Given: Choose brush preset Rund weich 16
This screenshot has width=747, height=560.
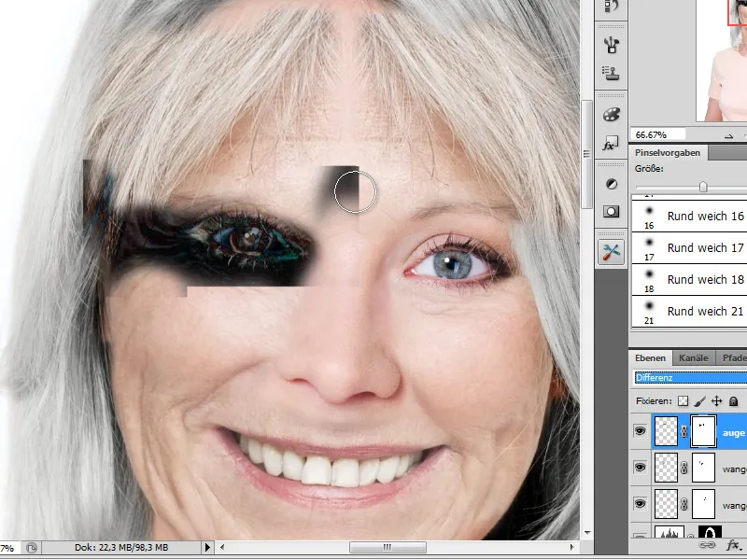Looking at the screenshot, I should [x=689, y=217].
